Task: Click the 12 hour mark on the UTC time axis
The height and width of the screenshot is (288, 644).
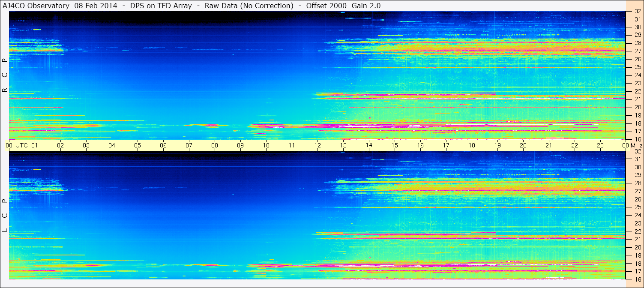Action: point(318,145)
